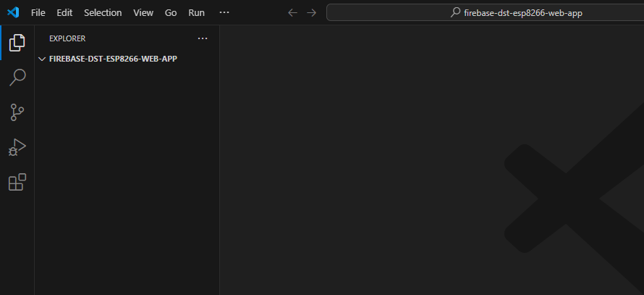Open the Run menu
Screen dimensions: 644x295
196,12
